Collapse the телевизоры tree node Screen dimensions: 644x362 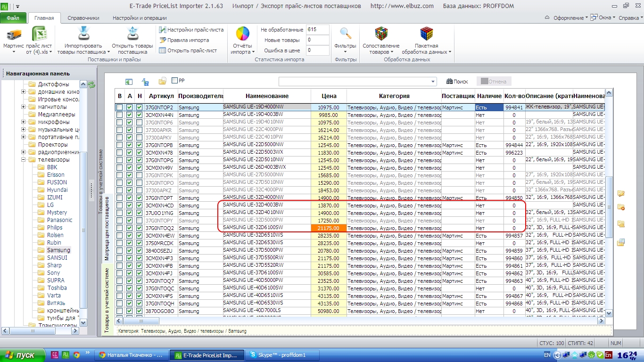pos(23,160)
